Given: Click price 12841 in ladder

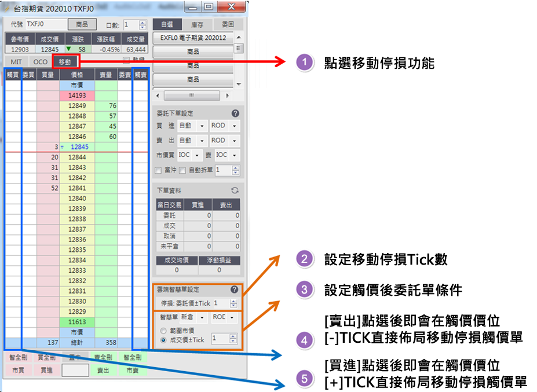Looking at the screenshot, I should click(77, 188).
